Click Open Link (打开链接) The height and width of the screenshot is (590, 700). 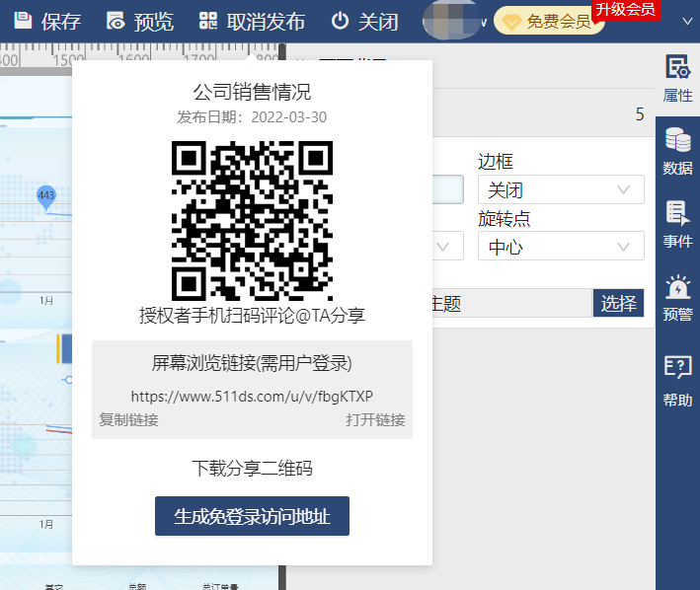click(375, 419)
